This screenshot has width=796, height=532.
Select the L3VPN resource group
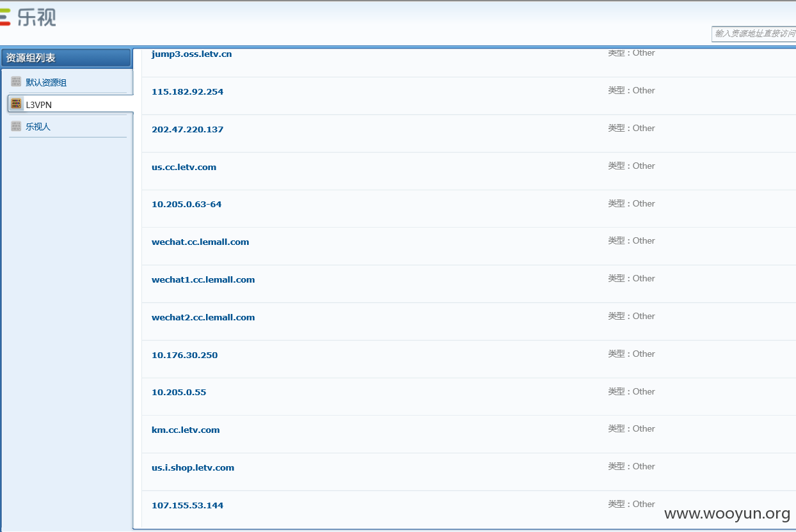(38, 104)
